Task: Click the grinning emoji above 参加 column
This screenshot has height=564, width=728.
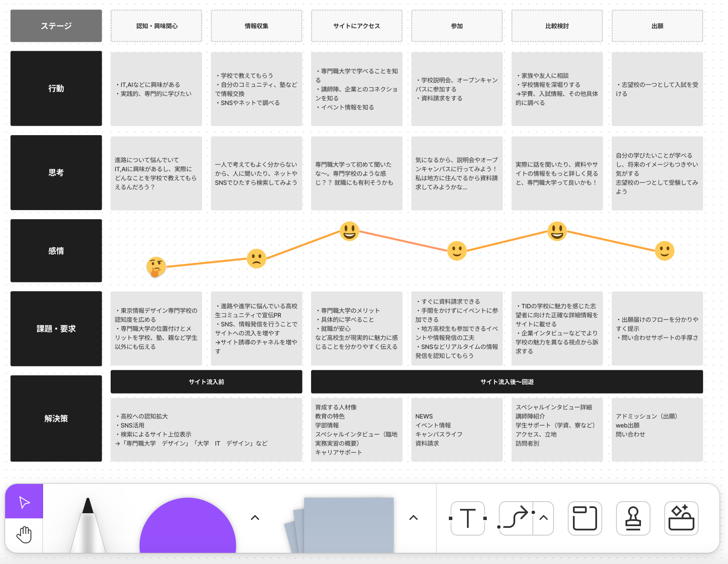Action: click(x=457, y=251)
